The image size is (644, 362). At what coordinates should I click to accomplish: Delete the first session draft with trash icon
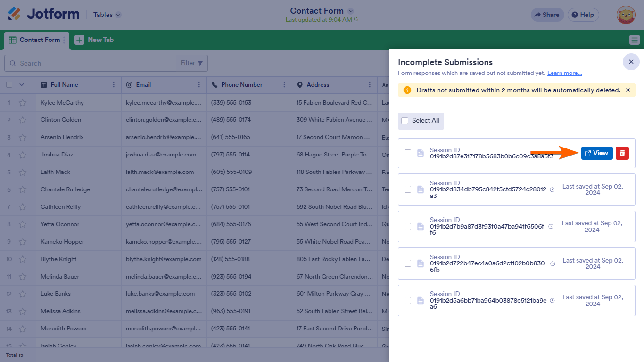pyautogui.click(x=622, y=153)
